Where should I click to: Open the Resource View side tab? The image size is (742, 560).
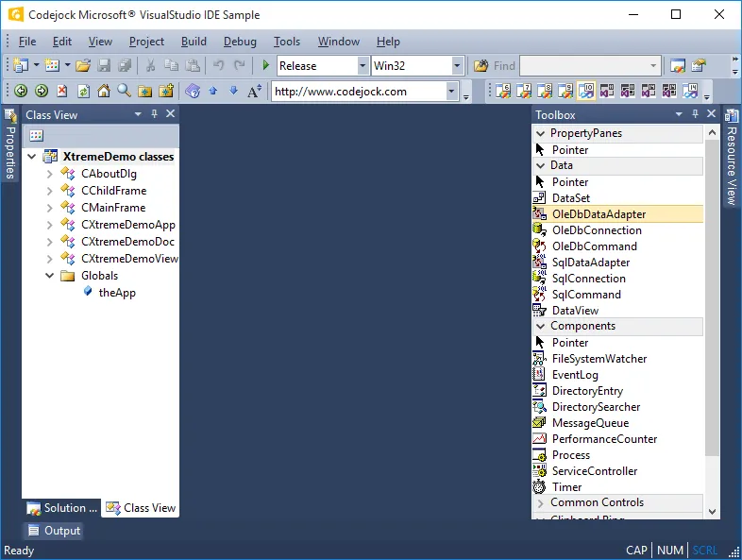coord(731,159)
